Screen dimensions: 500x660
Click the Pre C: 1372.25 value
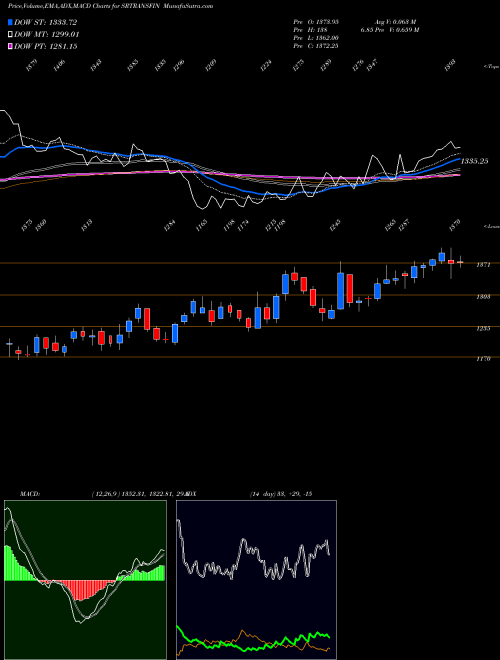[316, 46]
